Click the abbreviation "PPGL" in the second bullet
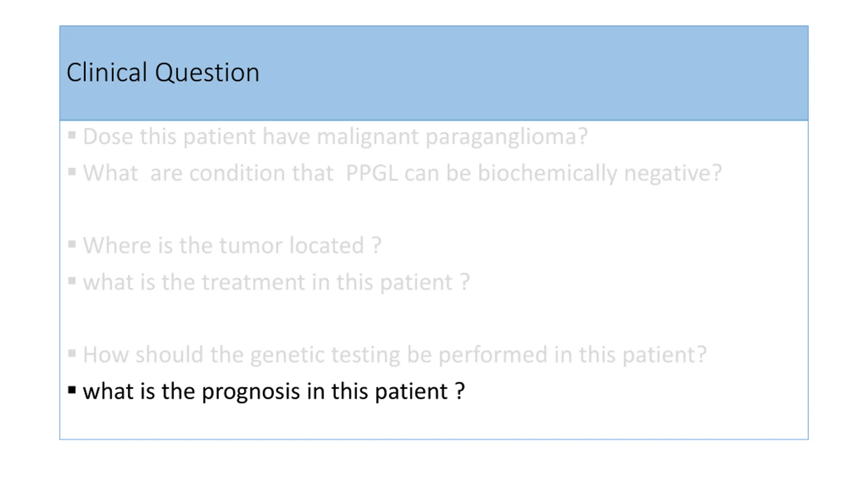The image size is (868, 488). [x=372, y=173]
